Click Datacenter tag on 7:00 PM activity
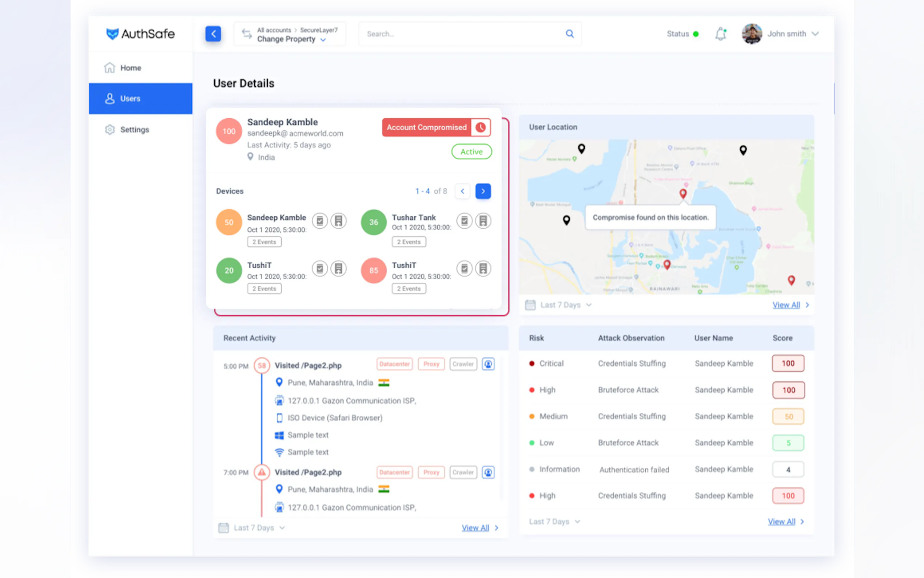 [x=395, y=472]
